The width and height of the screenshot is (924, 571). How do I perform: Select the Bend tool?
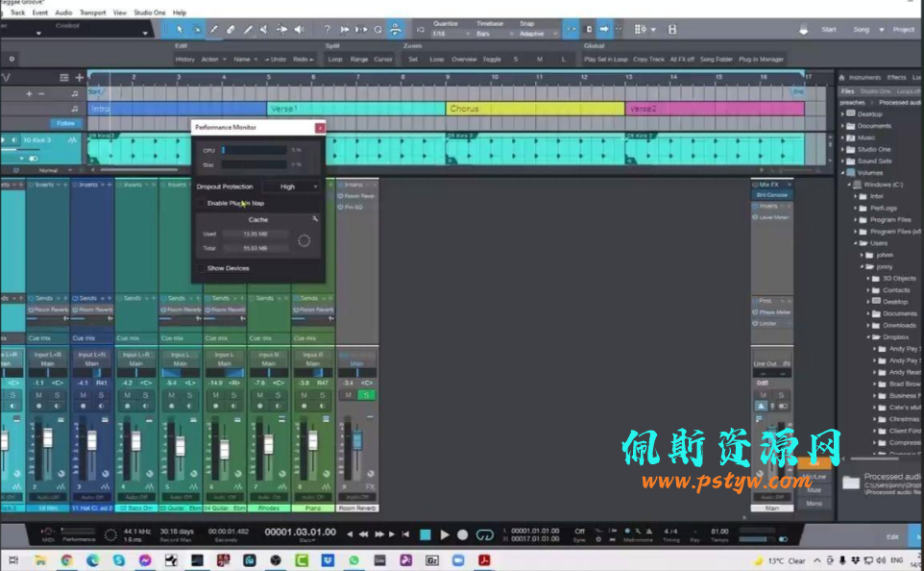click(281, 29)
